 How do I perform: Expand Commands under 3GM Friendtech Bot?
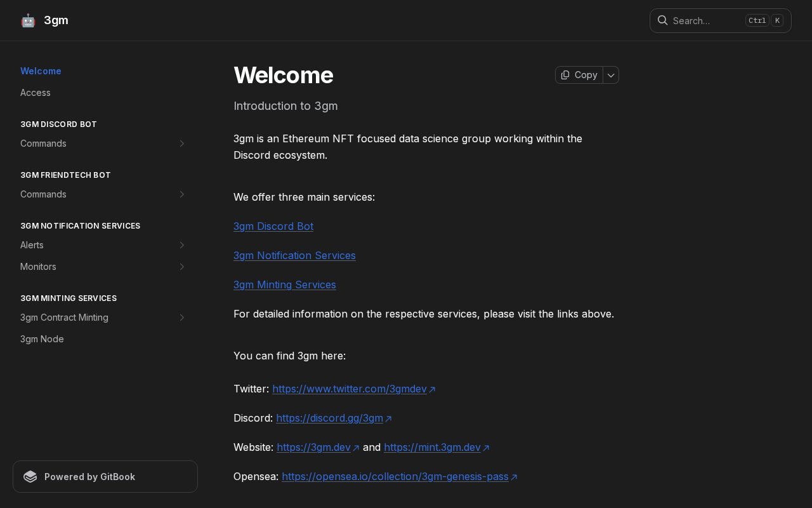(181, 194)
